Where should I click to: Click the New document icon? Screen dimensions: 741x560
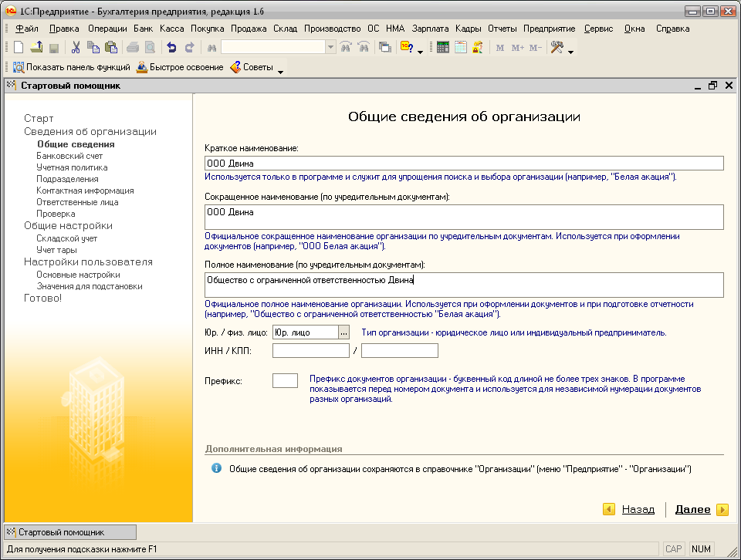pyautogui.click(x=19, y=47)
